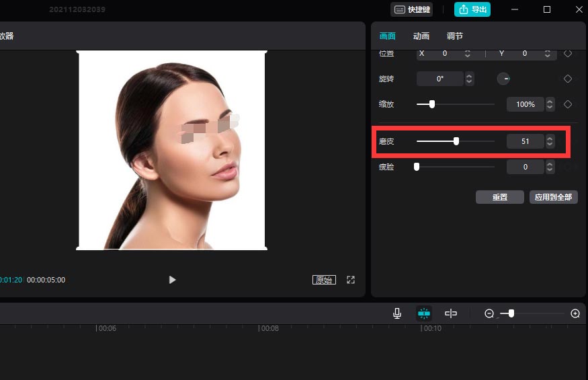Zoom out the timeline with minus icon
The height and width of the screenshot is (380, 588).
point(489,313)
